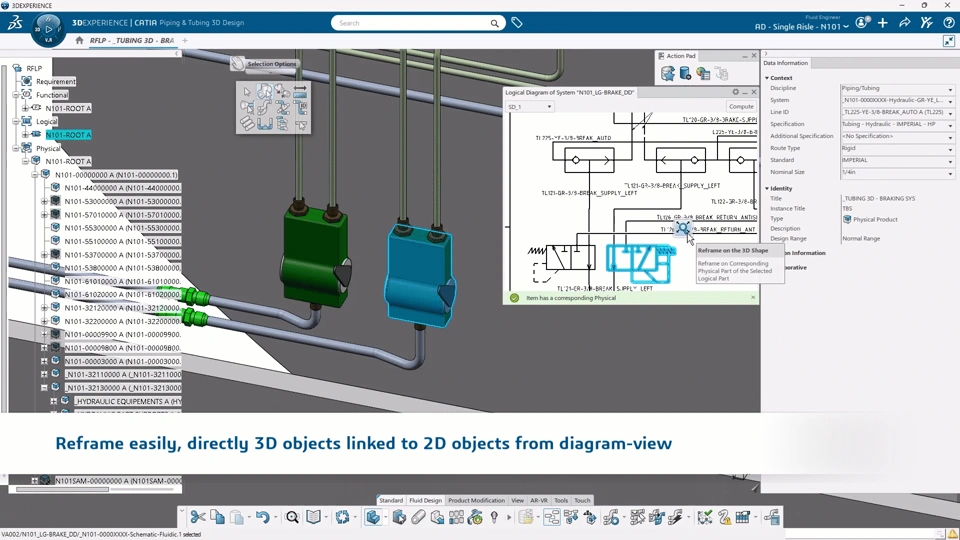Open Logical Diagram panel settings gear
Screen dimensions: 960x540
(x=736, y=92)
